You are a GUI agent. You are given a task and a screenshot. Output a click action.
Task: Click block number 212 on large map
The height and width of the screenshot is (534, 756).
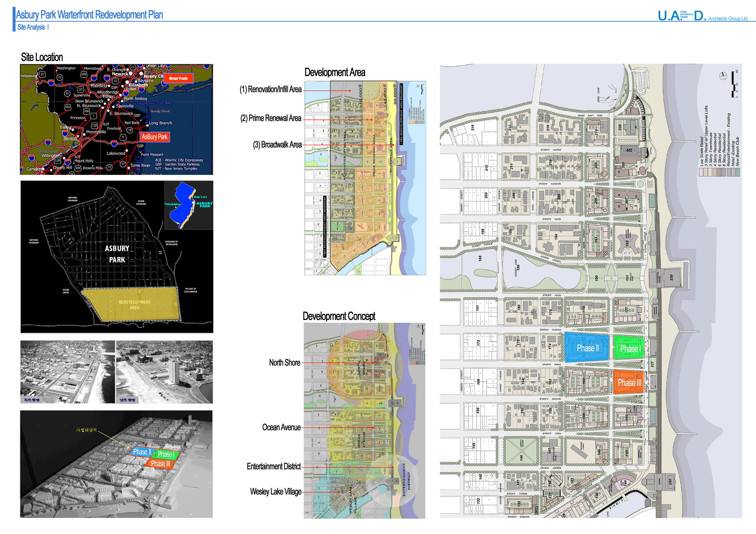pos(487,168)
